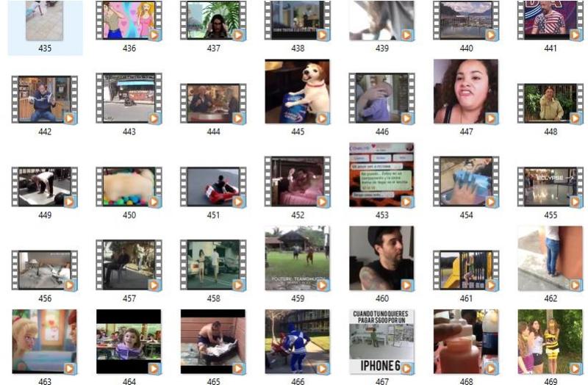Select video file numbered 441
Screen dimensions: 588x385
pyautogui.click(x=551, y=20)
